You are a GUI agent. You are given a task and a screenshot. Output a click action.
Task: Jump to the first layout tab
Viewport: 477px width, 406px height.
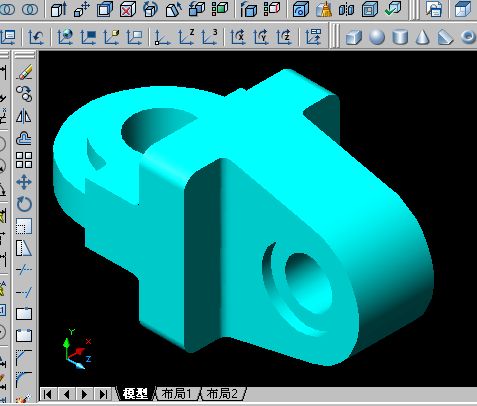coord(48,394)
